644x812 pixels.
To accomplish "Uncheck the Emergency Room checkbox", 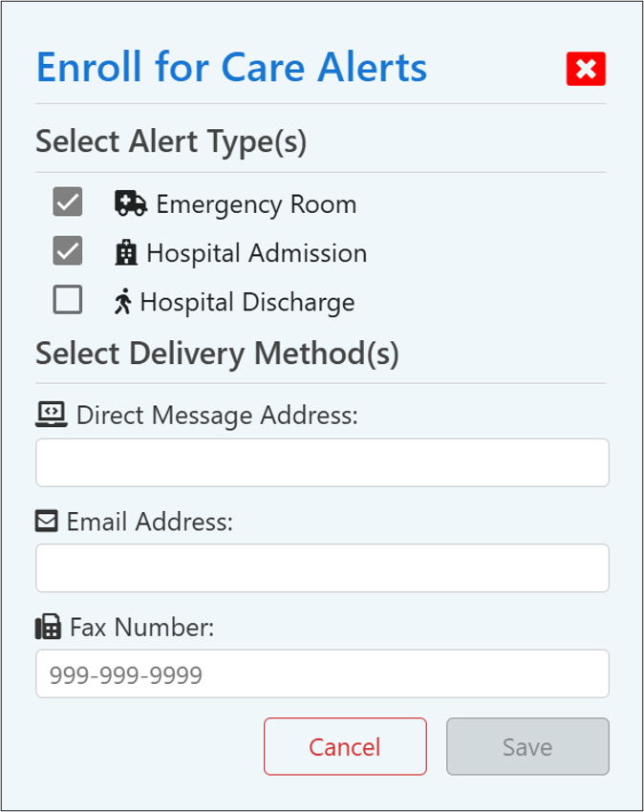I will 68,203.
